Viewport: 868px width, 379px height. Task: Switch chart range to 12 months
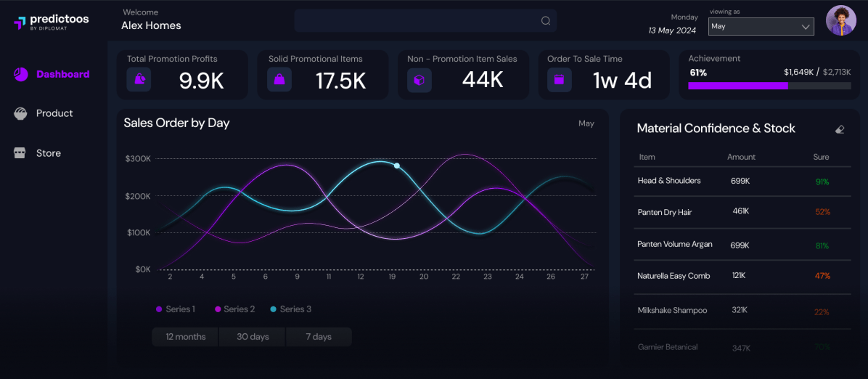[185, 337]
